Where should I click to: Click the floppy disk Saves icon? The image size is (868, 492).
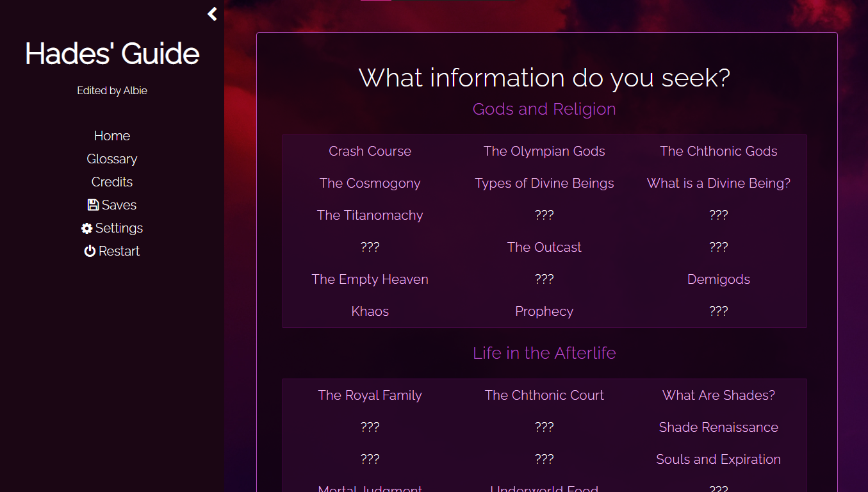click(x=93, y=205)
